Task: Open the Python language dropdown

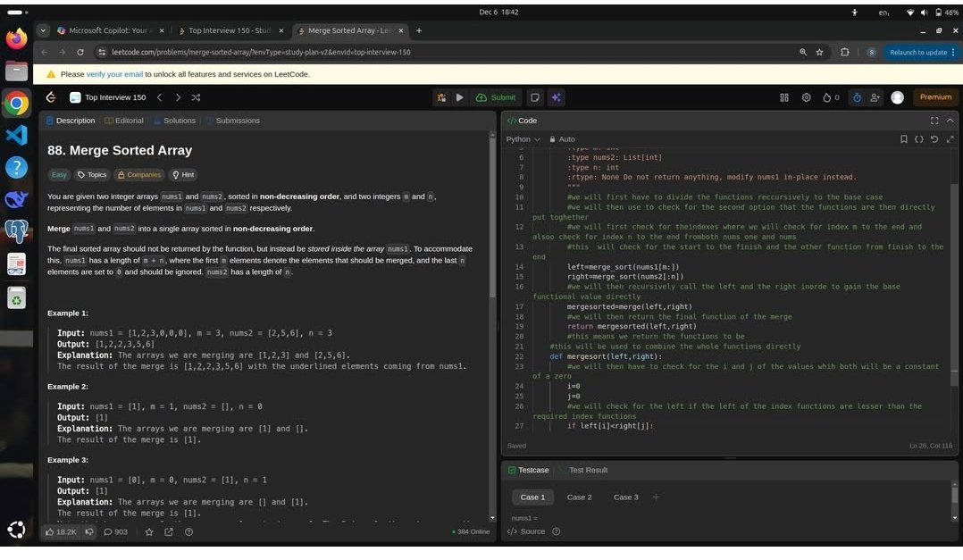Action: pyautogui.click(x=523, y=139)
